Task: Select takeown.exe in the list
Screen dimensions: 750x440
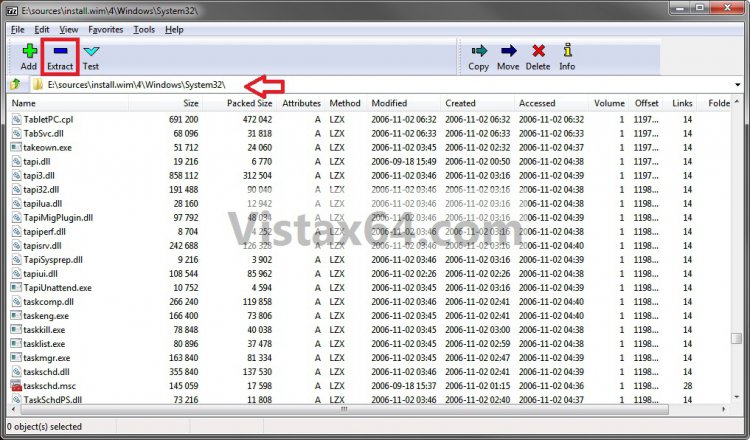Action: coord(47,146)
